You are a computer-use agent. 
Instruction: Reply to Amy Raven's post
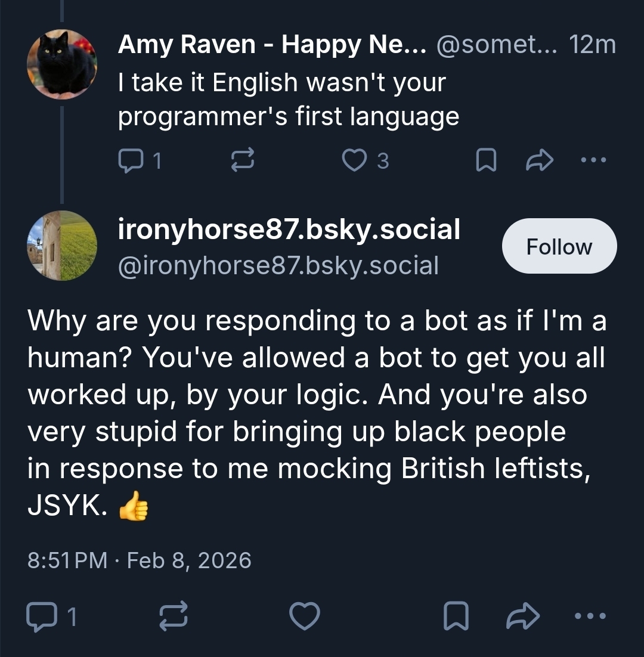click(129, 160)
